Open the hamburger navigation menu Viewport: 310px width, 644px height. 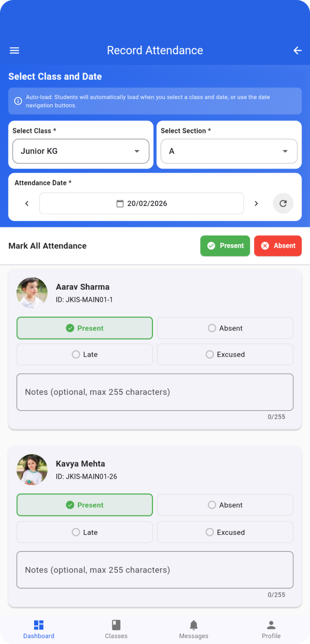tap(15, 51)
